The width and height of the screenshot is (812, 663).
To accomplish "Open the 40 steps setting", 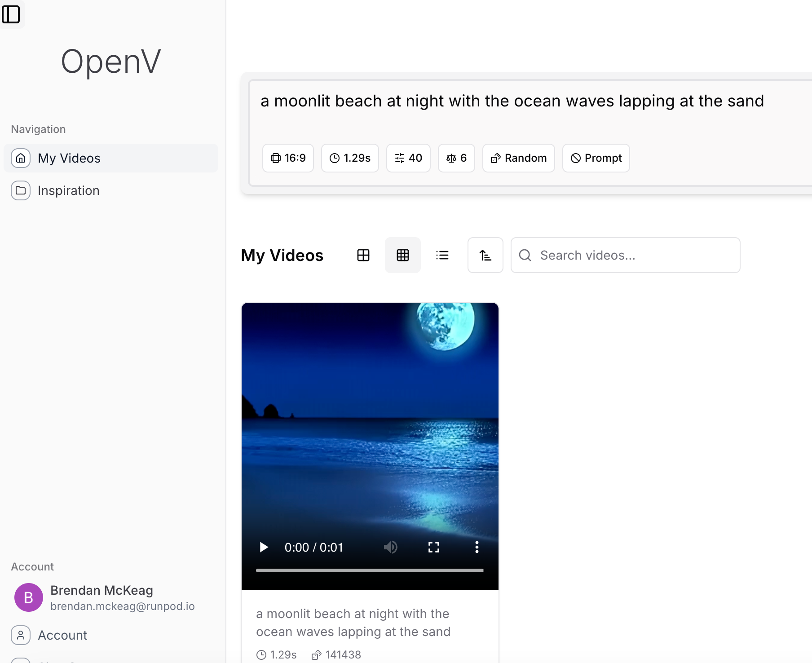I will (x=408, y=158).
